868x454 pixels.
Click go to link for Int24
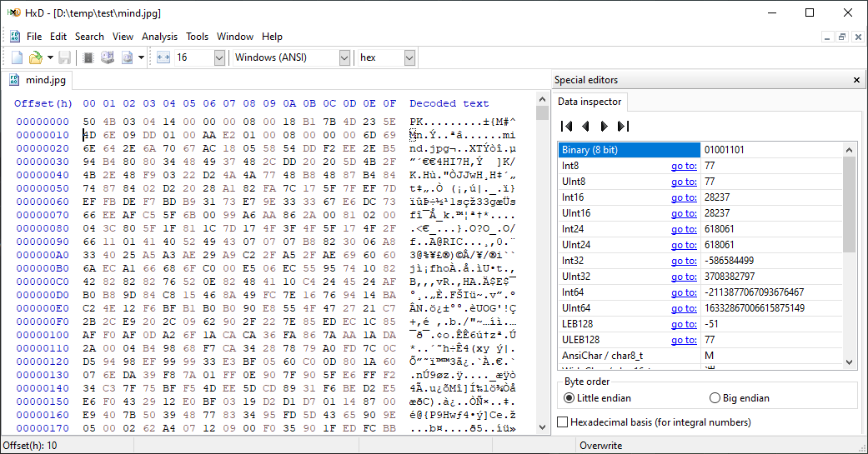tap(684, 229)
